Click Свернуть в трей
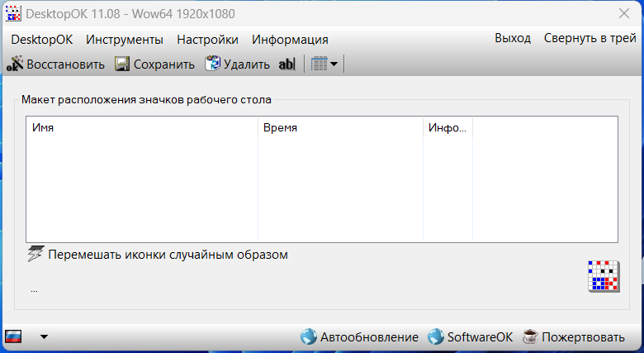 590,38
